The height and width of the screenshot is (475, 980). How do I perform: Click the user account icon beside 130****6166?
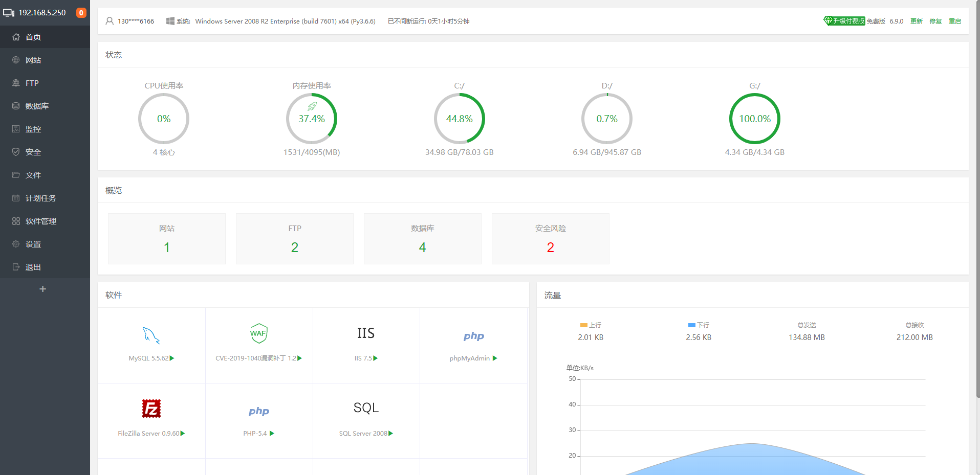pyautogui.click(x=110, y=21)
